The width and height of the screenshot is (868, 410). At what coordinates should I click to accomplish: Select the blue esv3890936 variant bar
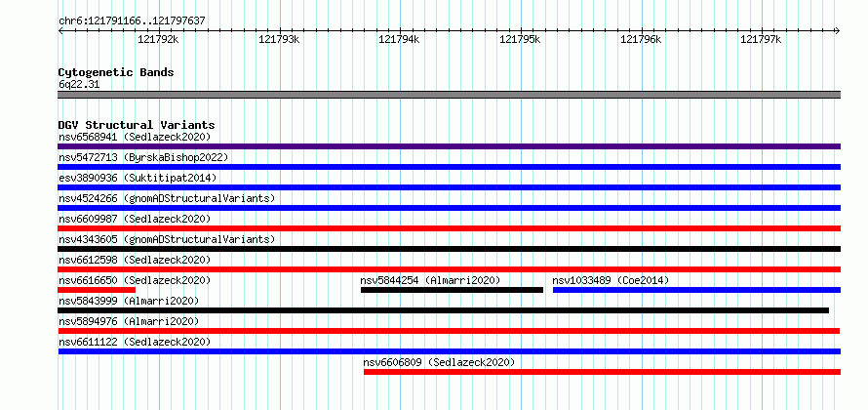point(449,187)
